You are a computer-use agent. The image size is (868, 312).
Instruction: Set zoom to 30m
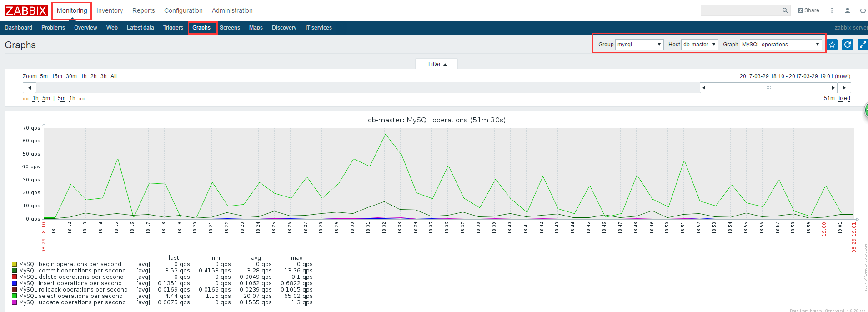coord(71,76)
